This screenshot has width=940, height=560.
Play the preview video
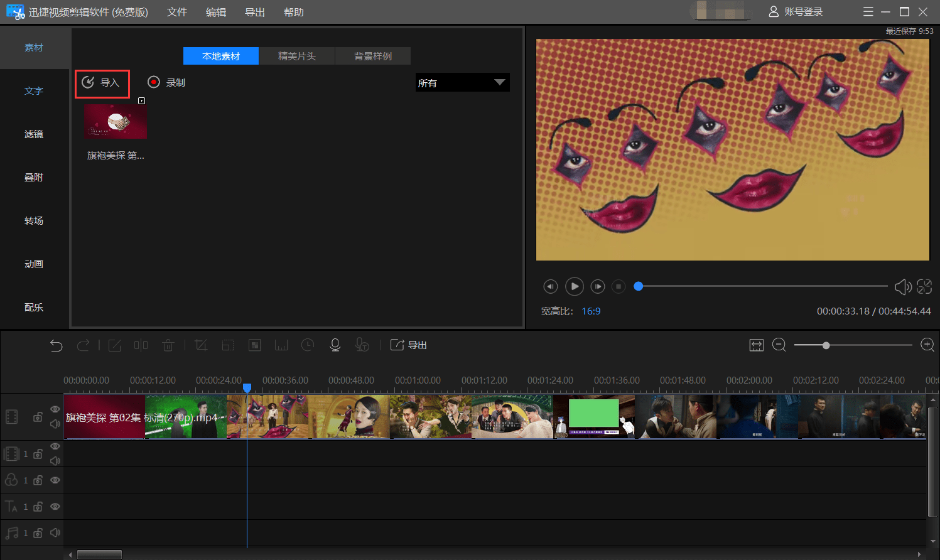pyautogui.click(x=575, y=286)
